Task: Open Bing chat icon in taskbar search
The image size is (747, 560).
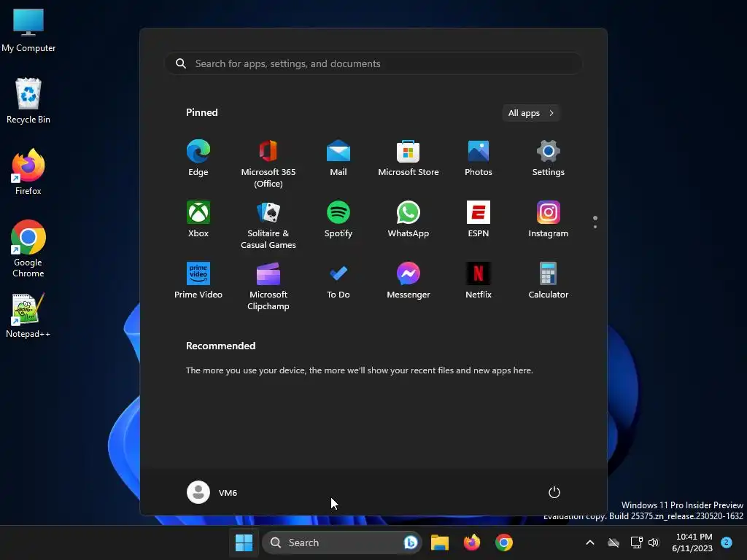Action: point(411,542)
